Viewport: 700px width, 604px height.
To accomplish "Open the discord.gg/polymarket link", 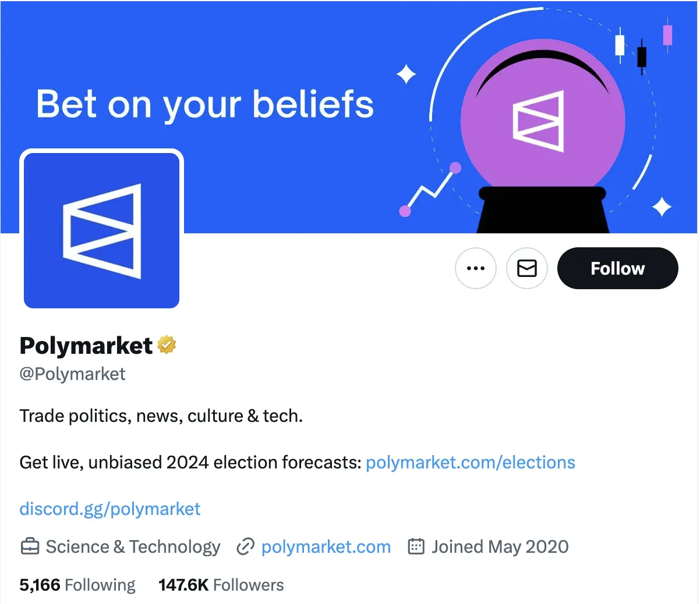I will pyautogui.click(x=110, y=509).
